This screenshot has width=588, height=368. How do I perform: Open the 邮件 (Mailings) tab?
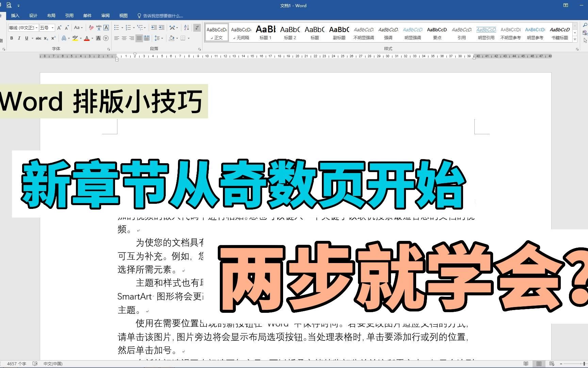(x=87, y=16)
